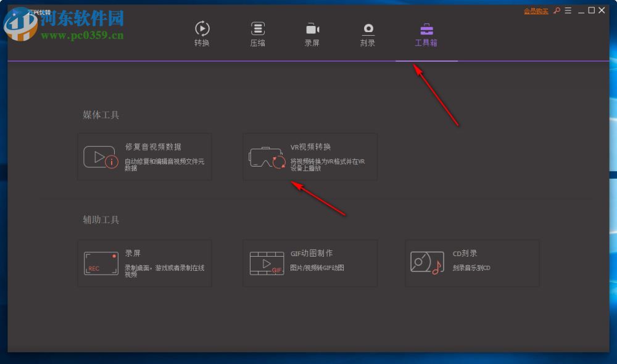
Task: Click the Burn (刻录) disc icon
Action: (368, 27)
